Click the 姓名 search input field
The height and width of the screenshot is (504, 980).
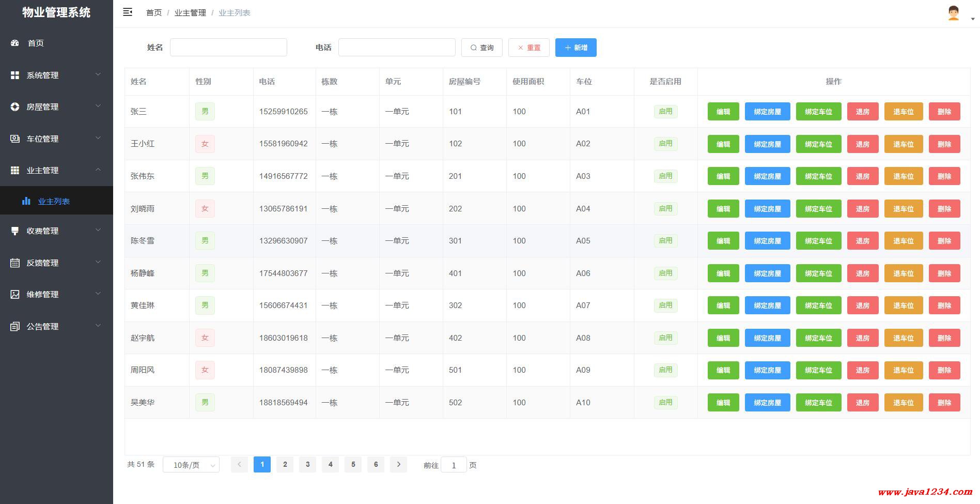pyautogui.click(x=228, y=48)
